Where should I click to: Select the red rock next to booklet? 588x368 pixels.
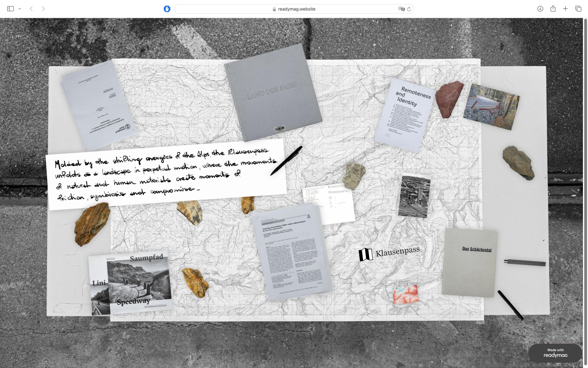point(449,99)
